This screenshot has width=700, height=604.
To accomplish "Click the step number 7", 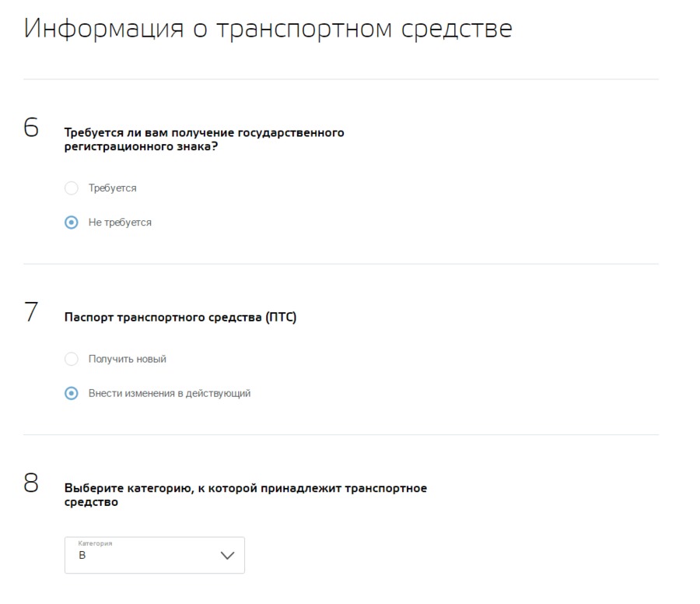I will coord(31,312).
